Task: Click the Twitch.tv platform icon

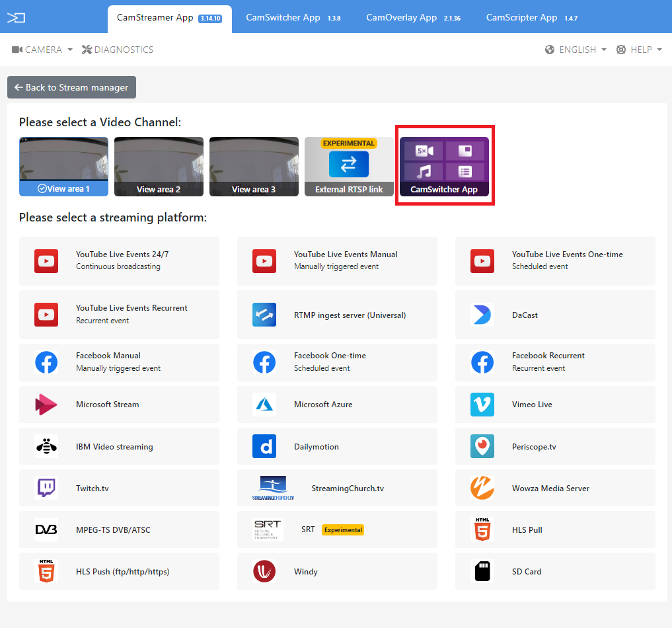Action: coord(46,489)
